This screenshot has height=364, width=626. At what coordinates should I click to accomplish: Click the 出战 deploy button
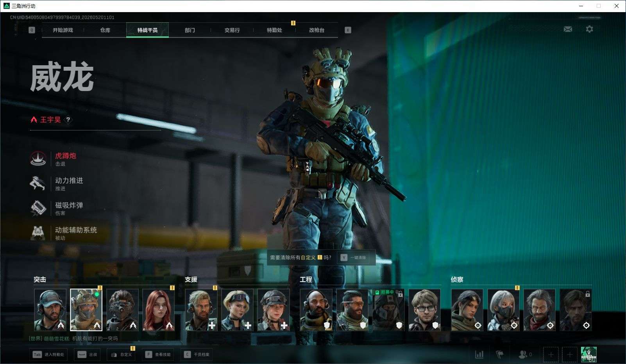click(x=87, y=355)
